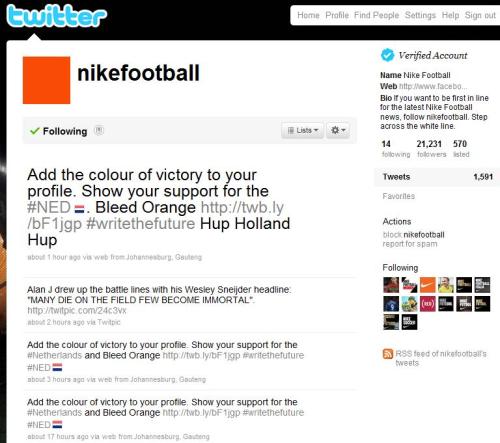Open Favorites in the sidebar
Viewport: 500px width, 443px height.
pyautogui.click(x=399, y=196)
